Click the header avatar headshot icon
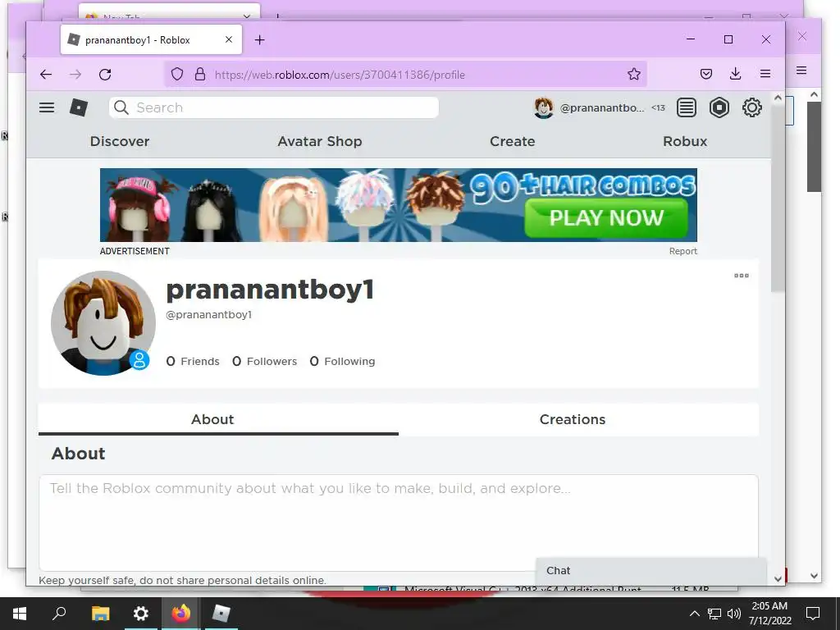This screenshot has height=630, width=840. click(544, 107)
